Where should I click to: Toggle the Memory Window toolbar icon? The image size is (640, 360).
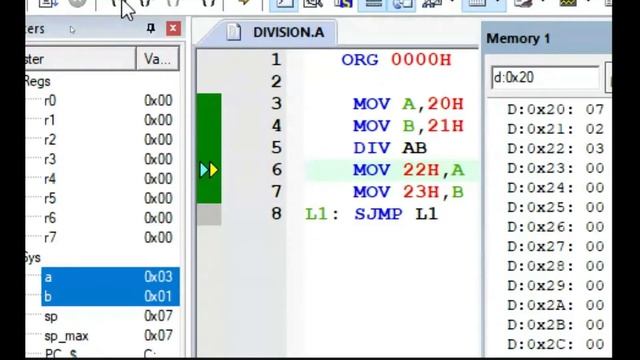(x=477, y=4)
